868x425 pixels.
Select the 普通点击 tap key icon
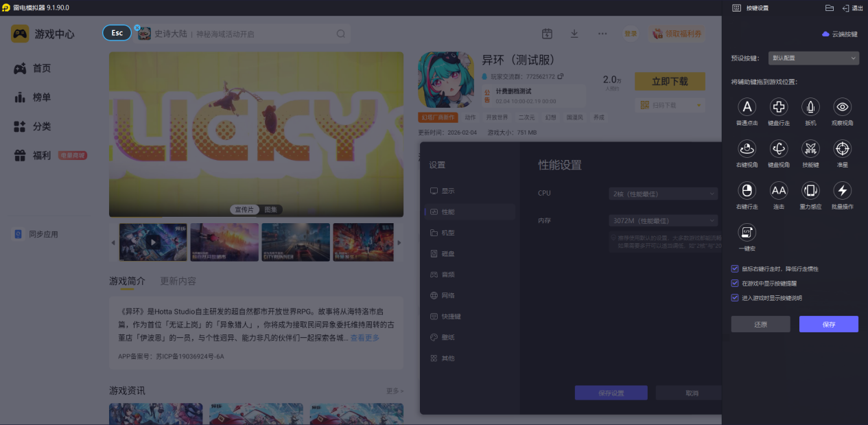coord(747,106)
